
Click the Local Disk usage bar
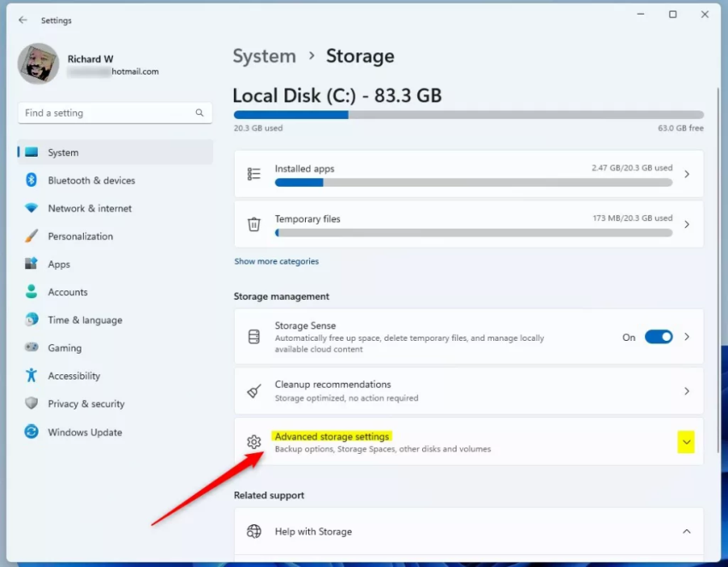469,114
